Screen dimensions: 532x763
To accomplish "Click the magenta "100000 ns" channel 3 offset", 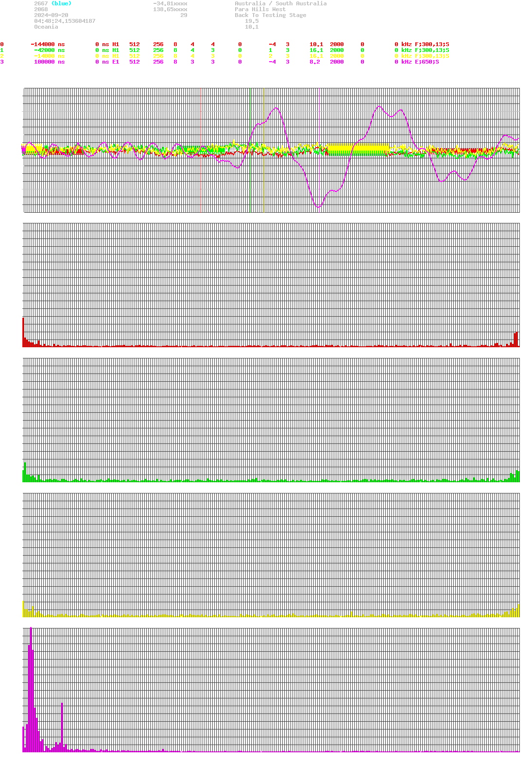I will click(49, 62).
